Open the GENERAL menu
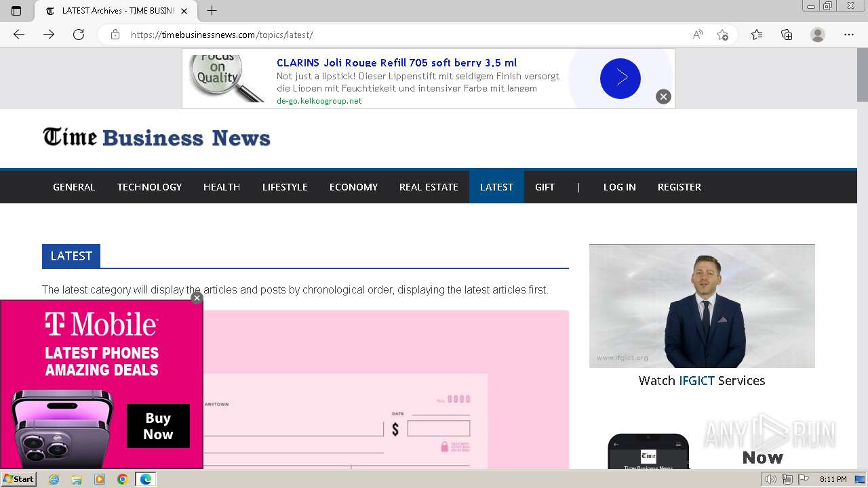Image resolution: width=868 pixels, height=488 pixels. [74, 187]
